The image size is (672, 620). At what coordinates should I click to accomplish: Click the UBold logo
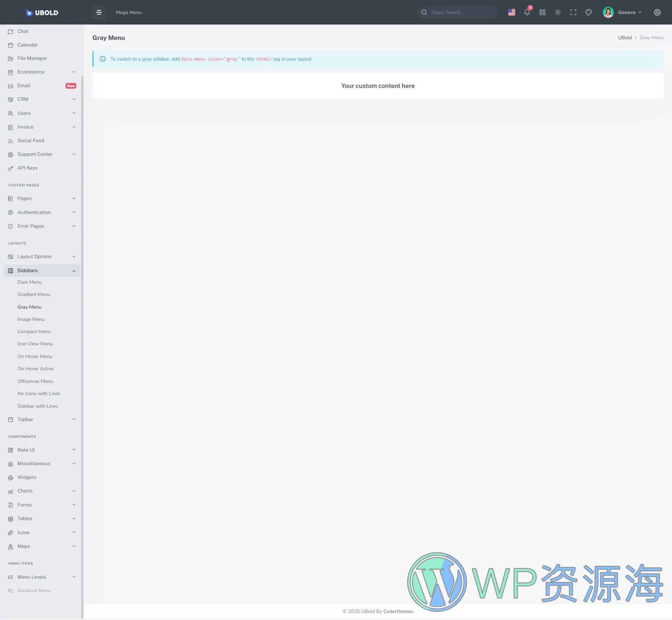pos(42,13)
